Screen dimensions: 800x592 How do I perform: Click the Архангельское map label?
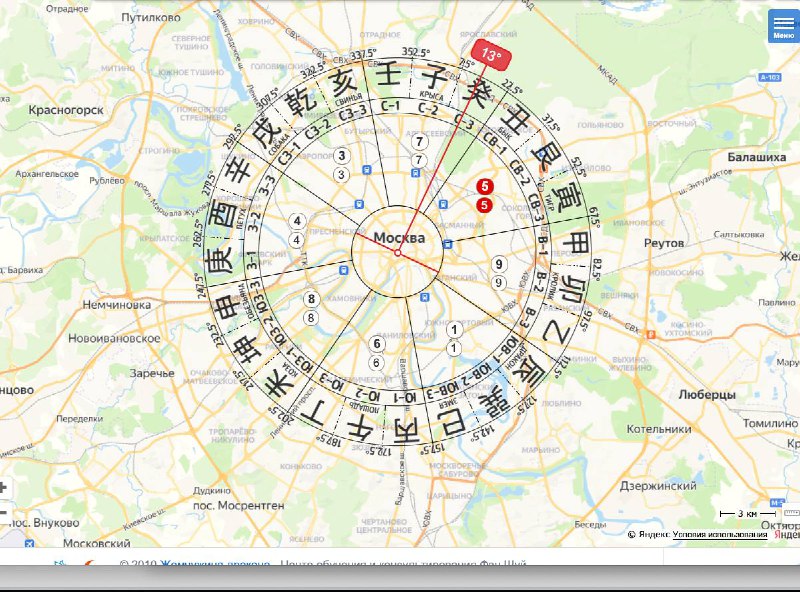[x=47, y=174]
